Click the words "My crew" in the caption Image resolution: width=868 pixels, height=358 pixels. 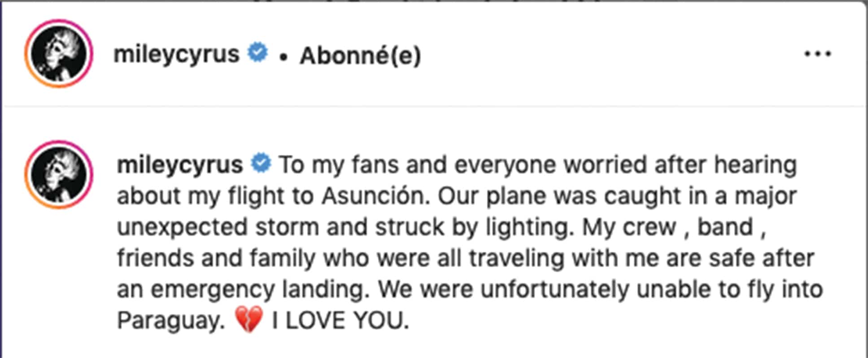pyautogui.click(x=628, y=227)
